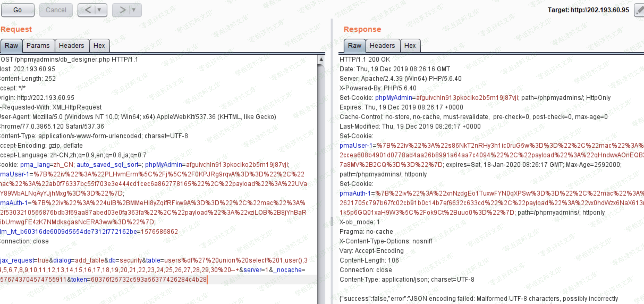Select the Response Raw tab

[354, 46]
